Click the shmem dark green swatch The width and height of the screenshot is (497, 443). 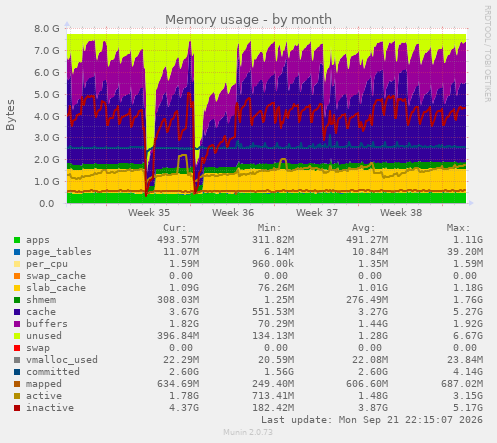pos(17,300)
